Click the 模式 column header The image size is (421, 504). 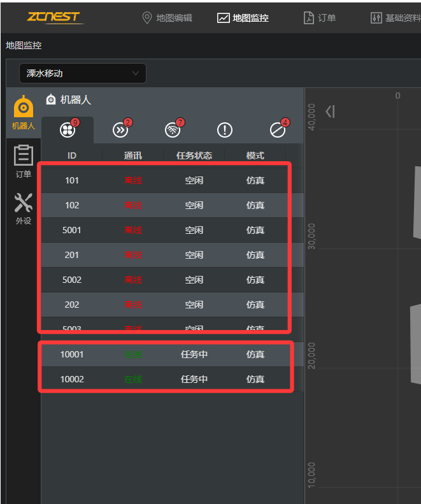(x=255, y=155)
